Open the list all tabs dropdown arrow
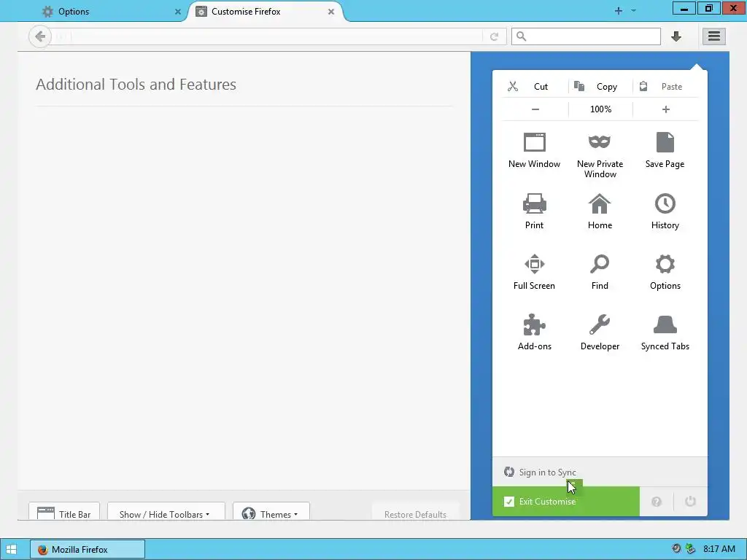 pyautogui.click(x=634, y=10)
